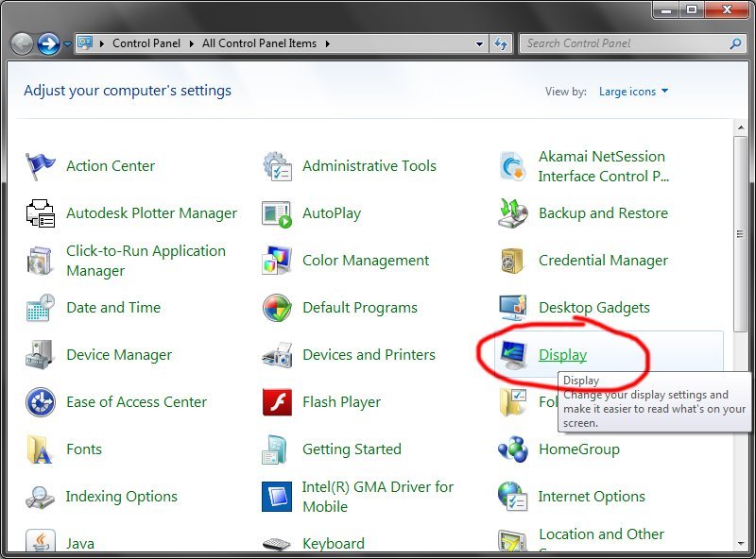Open the HomeGroup spheres icon
This screenshot has width=756, height=559.
pos(513,449)
